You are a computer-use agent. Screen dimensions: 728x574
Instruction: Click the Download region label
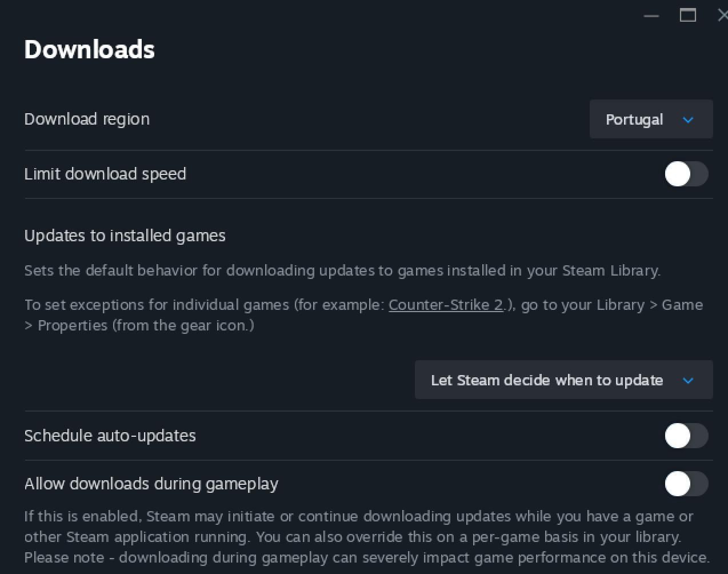tap(87, 119)
